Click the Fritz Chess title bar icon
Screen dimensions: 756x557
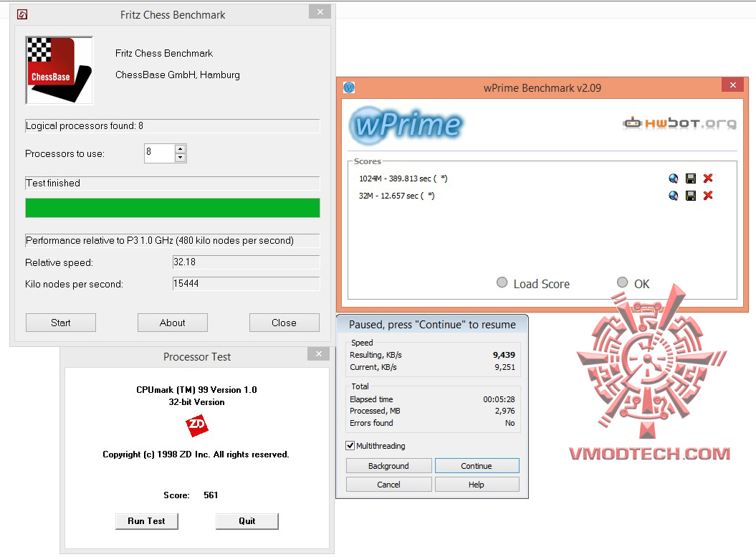coord(22,14)
